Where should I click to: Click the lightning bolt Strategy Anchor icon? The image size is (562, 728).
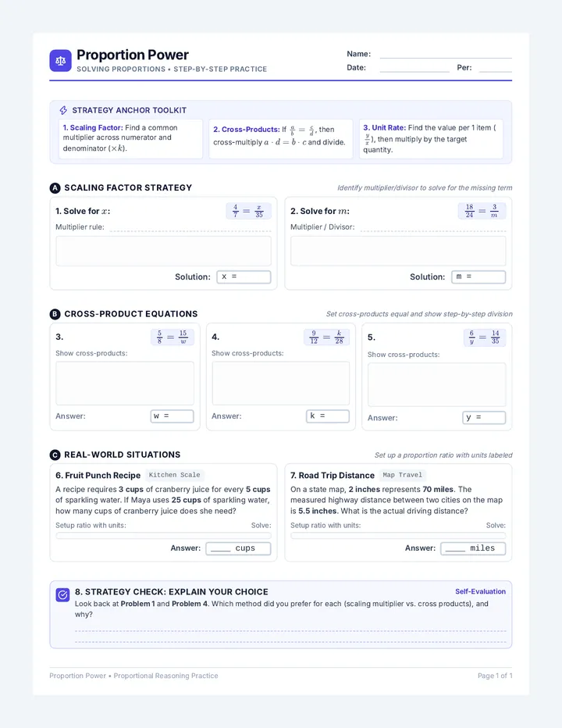coord(63,110)
